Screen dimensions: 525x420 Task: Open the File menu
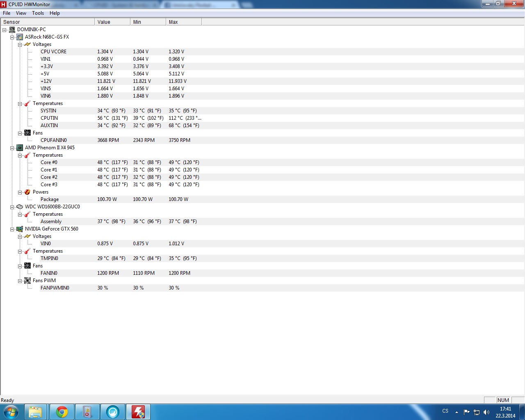point(7,13)
